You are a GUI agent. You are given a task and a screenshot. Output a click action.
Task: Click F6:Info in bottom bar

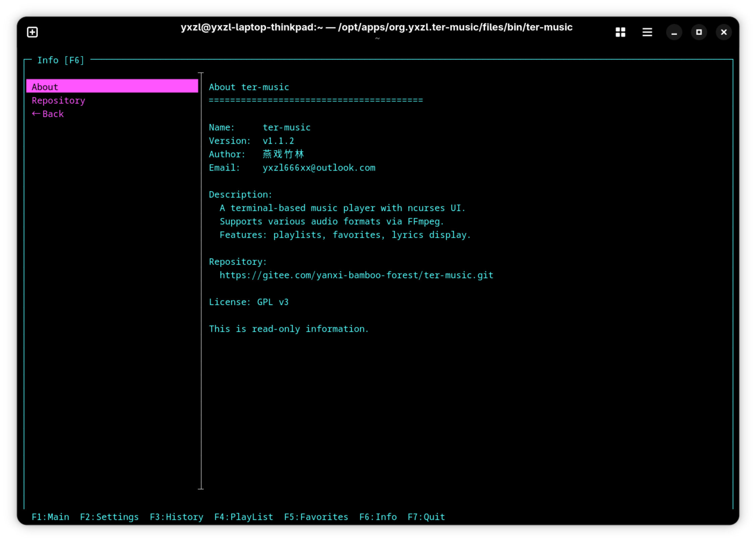tap(378, 516)
